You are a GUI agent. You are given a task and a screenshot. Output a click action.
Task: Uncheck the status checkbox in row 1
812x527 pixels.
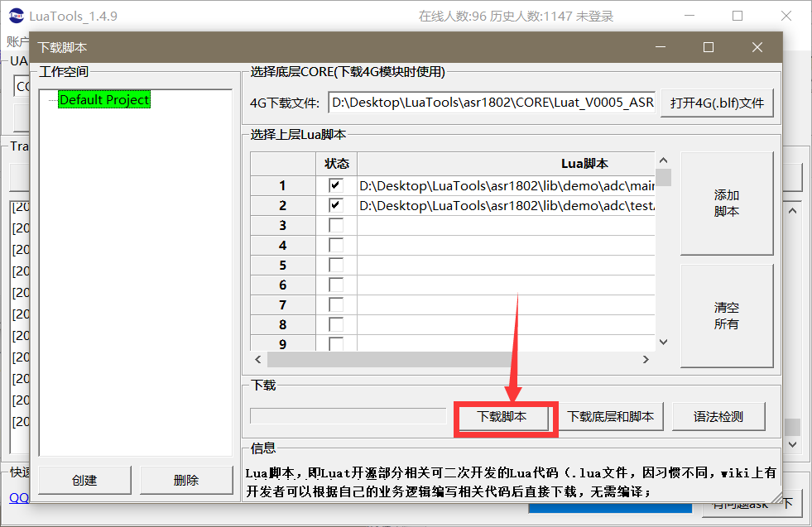point(336,185)
